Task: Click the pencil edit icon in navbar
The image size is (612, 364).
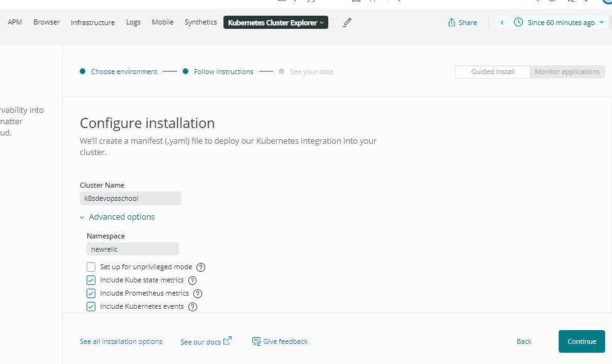Action: [347, 23]
